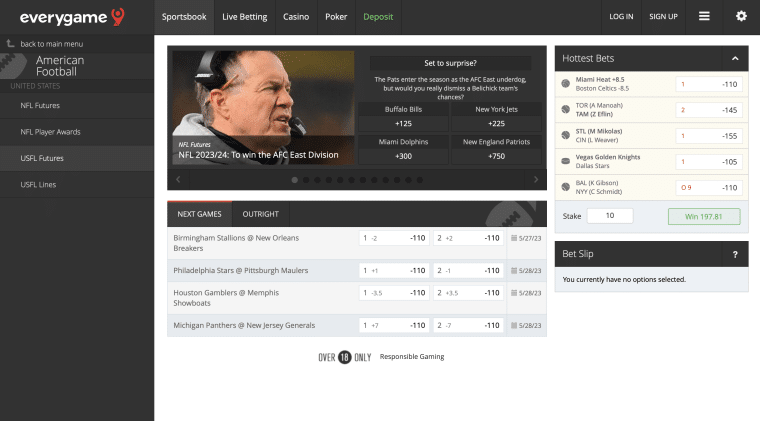The image size is (760, 421).
Task: Bet on Buffalo Bills +125
Action: coord(403,117)
